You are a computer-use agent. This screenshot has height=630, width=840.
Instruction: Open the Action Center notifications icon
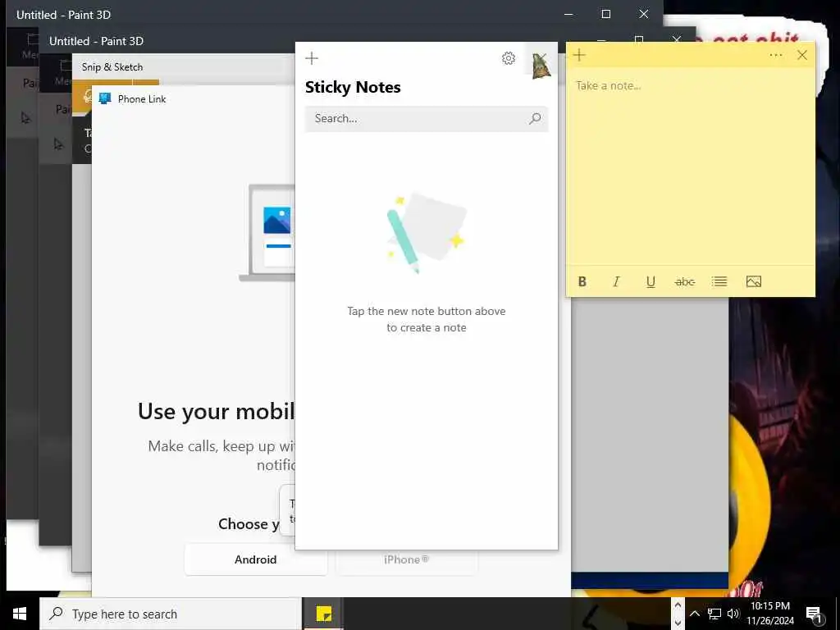click(814, 615)
